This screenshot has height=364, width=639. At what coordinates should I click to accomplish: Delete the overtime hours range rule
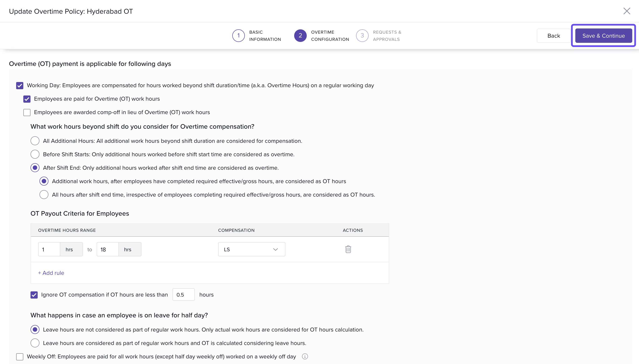348,249
